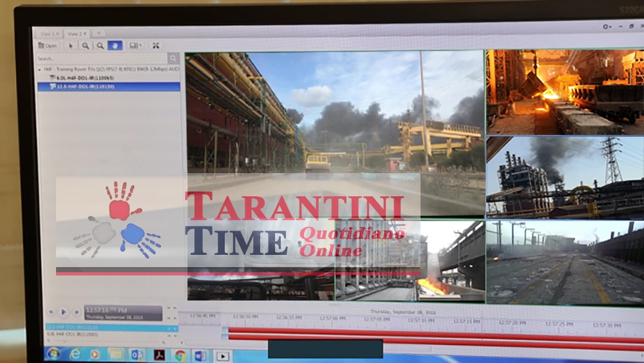Focus the camera Search field
Image resolution: width=644 pixels, height=363 pixels.
coord(102,59)
